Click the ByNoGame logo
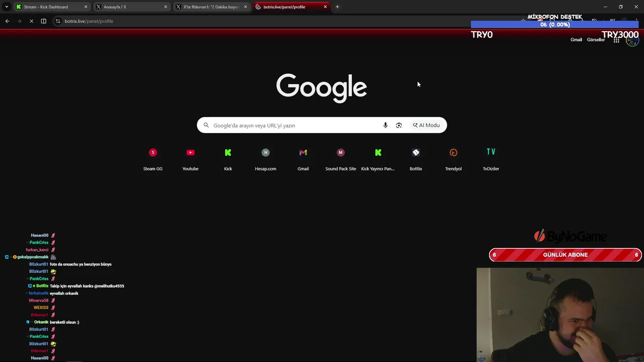 pos(570,236)
